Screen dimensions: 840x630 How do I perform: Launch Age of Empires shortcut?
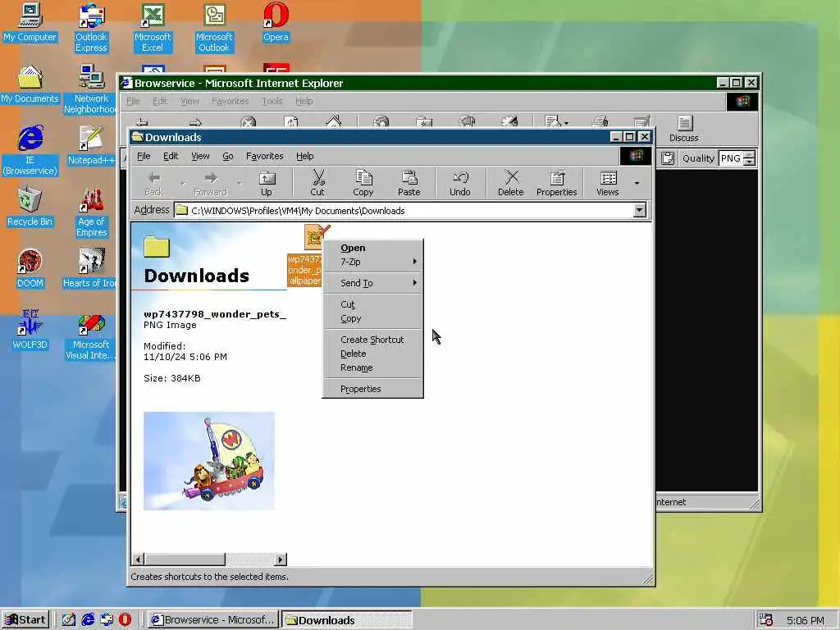91,212
